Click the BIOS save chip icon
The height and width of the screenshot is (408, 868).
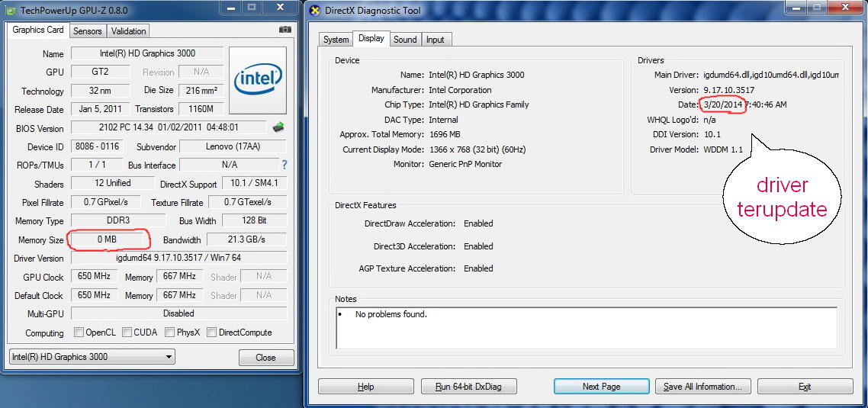pos(278,127)
